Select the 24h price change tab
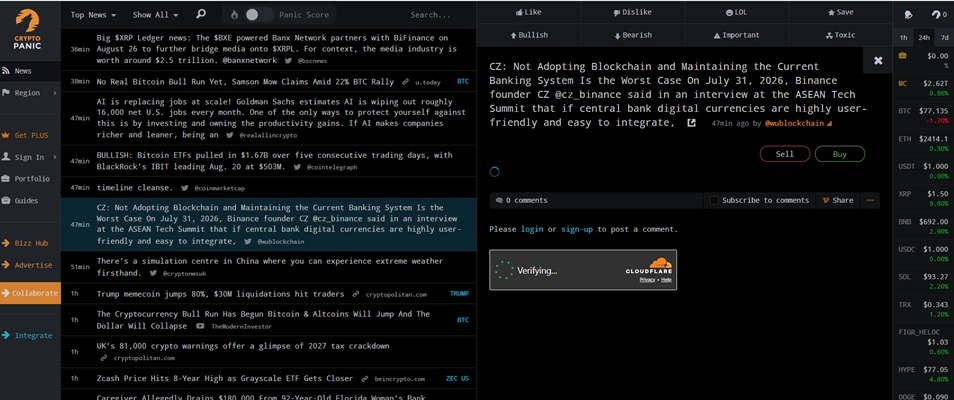The height and width of the screenshot is (400, 954). coord(924,37)
